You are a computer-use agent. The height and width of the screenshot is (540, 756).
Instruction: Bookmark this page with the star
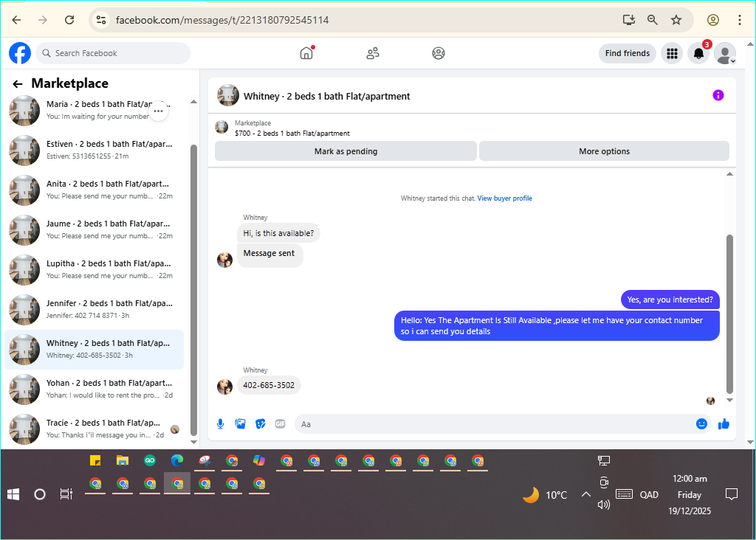(676, 20)
